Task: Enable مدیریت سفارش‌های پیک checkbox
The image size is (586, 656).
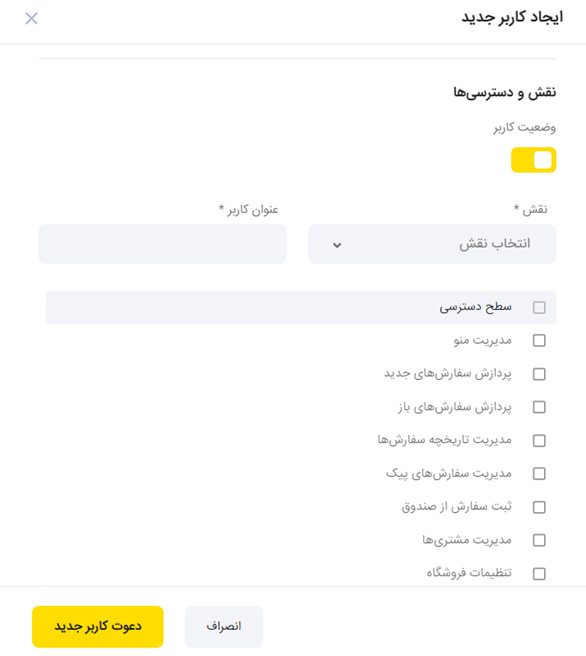Action: 539,474
